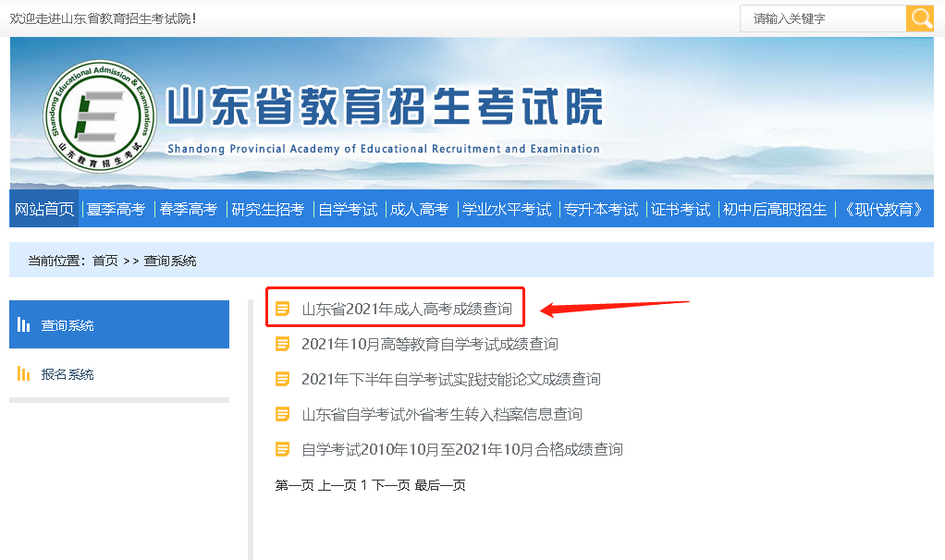Click document icon beside 2021年10月高等教育自学考试成绩查询
This screenshot has height=560, width=945.
283,344
